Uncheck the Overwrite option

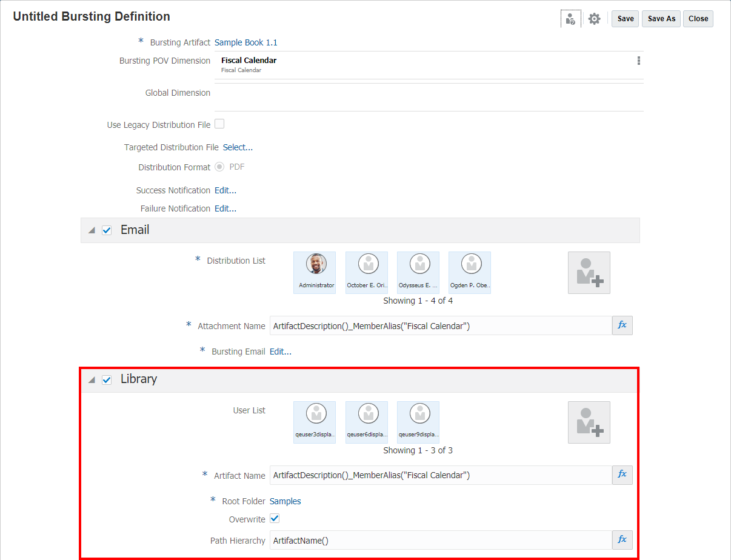[x=275, y=518]
